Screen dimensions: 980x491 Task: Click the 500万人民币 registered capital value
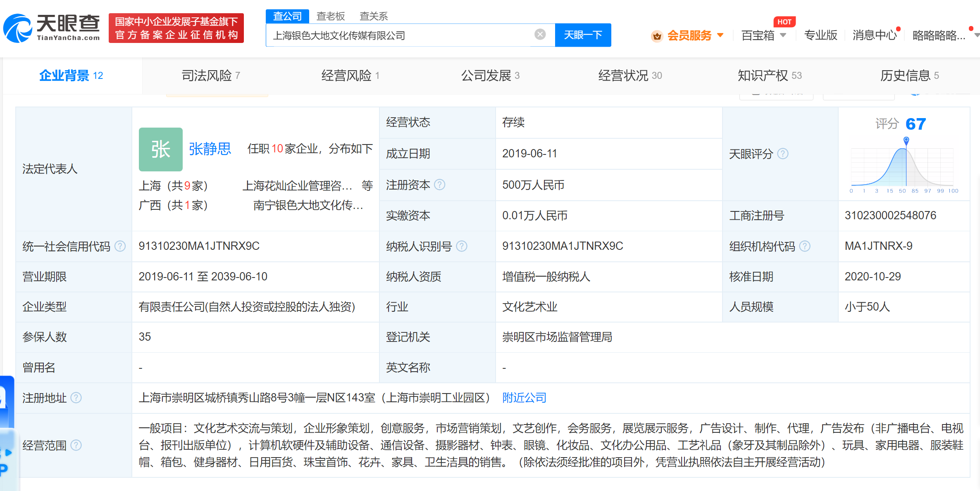click(x=533, y=185)
